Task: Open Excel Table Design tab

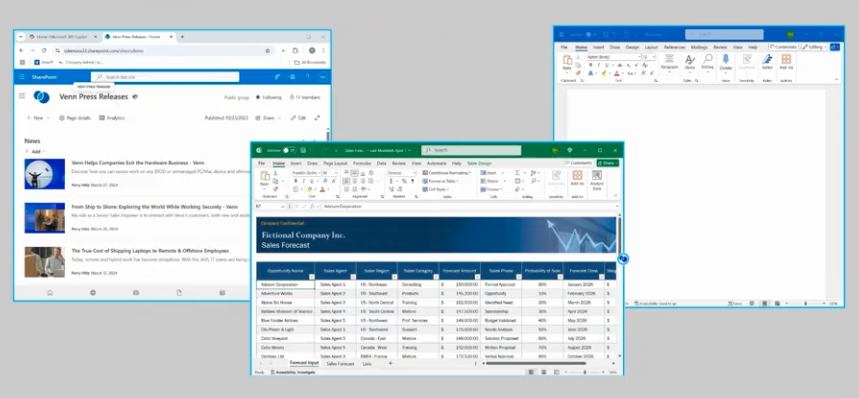Action: click(479, 163)
